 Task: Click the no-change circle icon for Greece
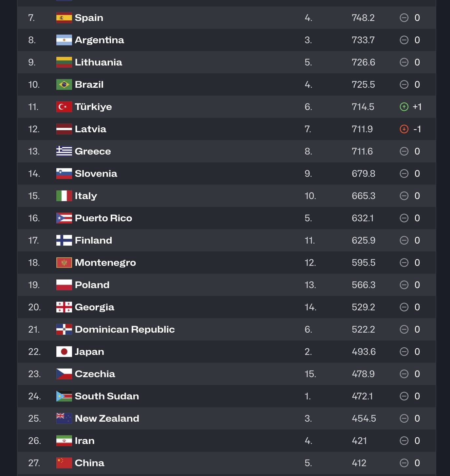404,151
